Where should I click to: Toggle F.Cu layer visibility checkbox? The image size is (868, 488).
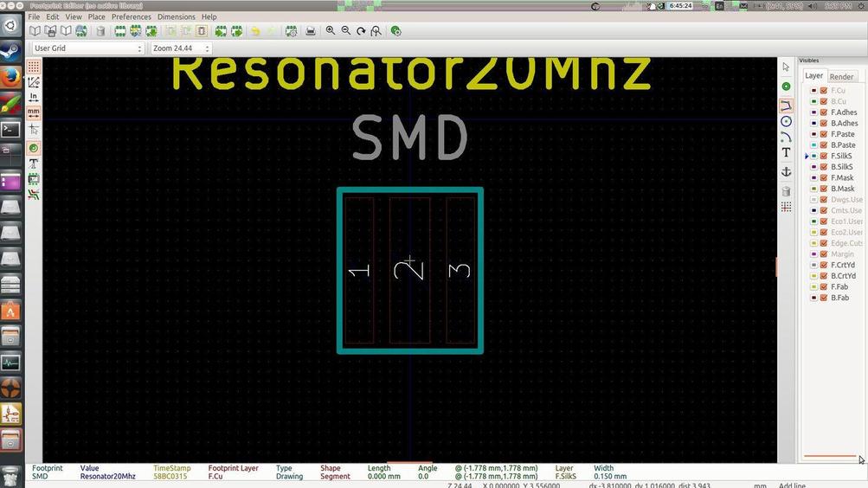824,90
